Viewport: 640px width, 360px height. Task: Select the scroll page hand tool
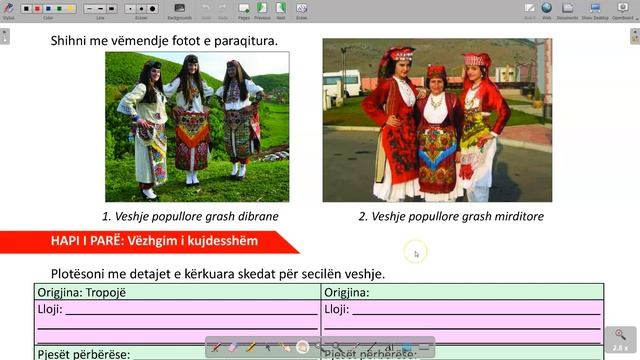(303, 347)
